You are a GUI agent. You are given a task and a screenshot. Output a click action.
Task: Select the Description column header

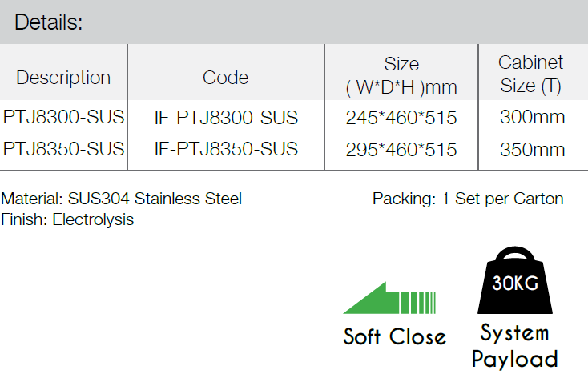[63, 78]
